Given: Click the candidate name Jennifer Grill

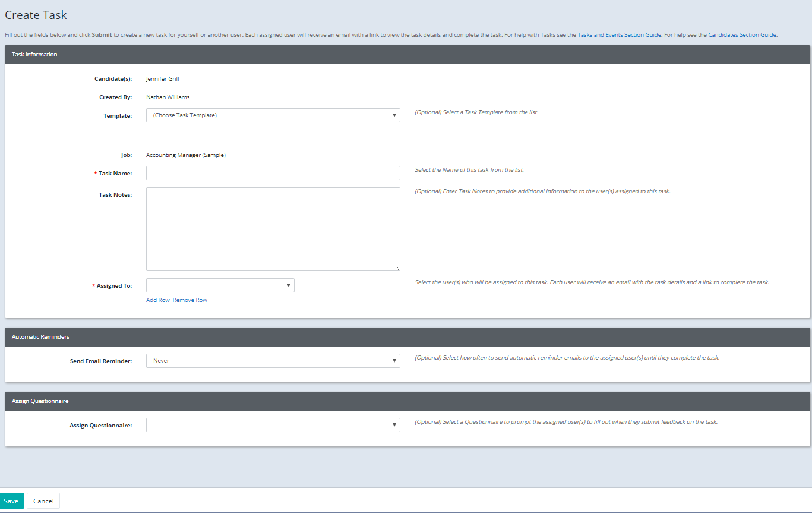Looking at the screenshot, I should (x=162, y=79).
